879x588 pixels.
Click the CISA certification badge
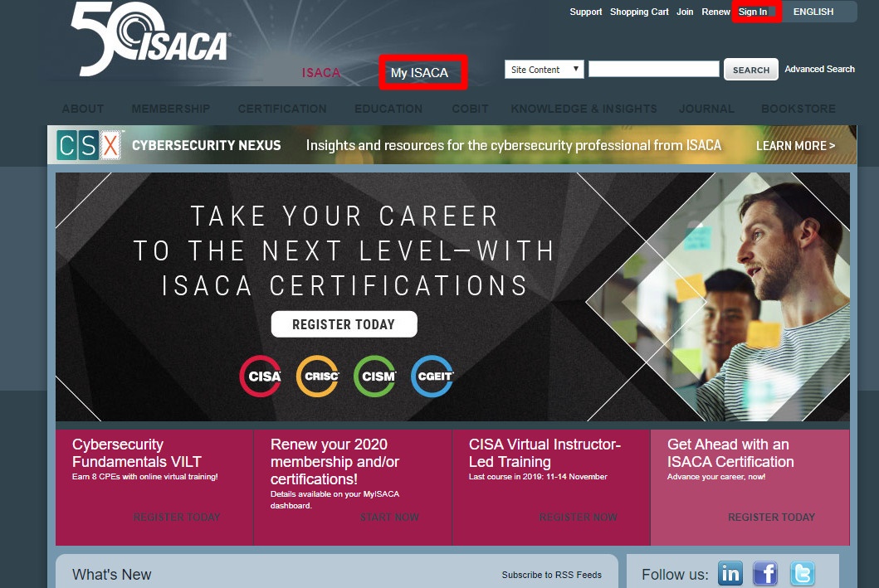coord(261,376)
